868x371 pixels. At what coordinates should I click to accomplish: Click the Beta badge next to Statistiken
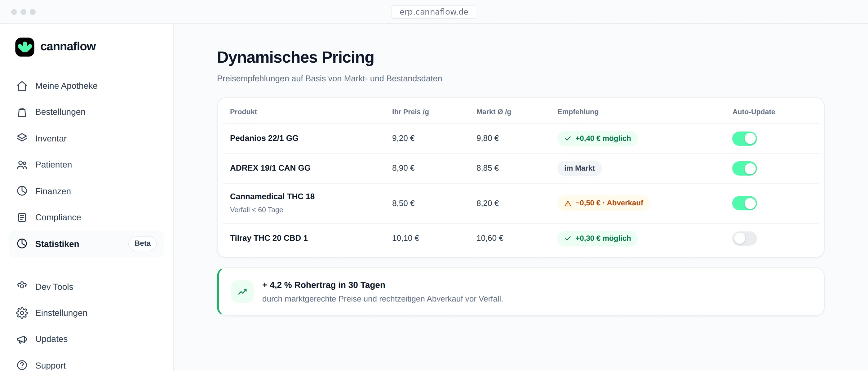coord(143,244)
